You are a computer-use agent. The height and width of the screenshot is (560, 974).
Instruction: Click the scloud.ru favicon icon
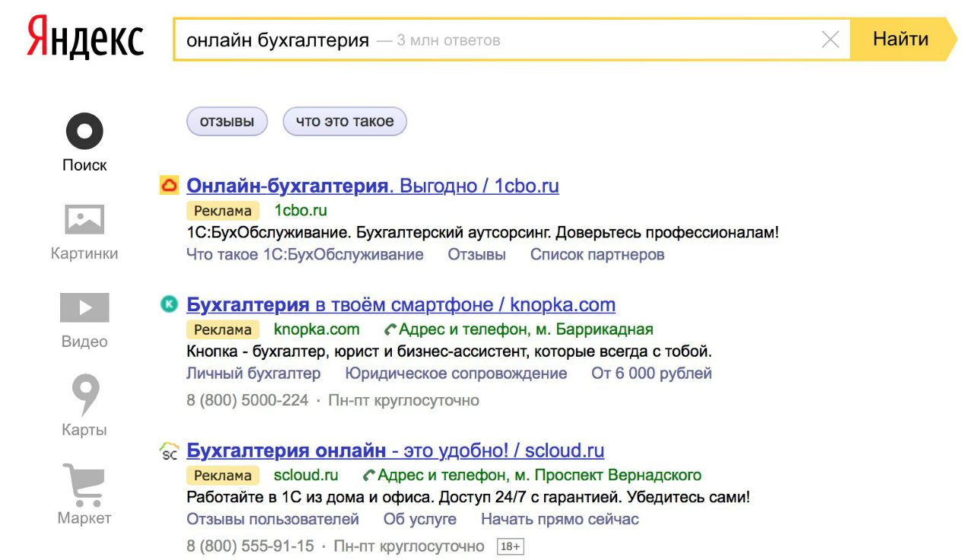click(168, 450)
